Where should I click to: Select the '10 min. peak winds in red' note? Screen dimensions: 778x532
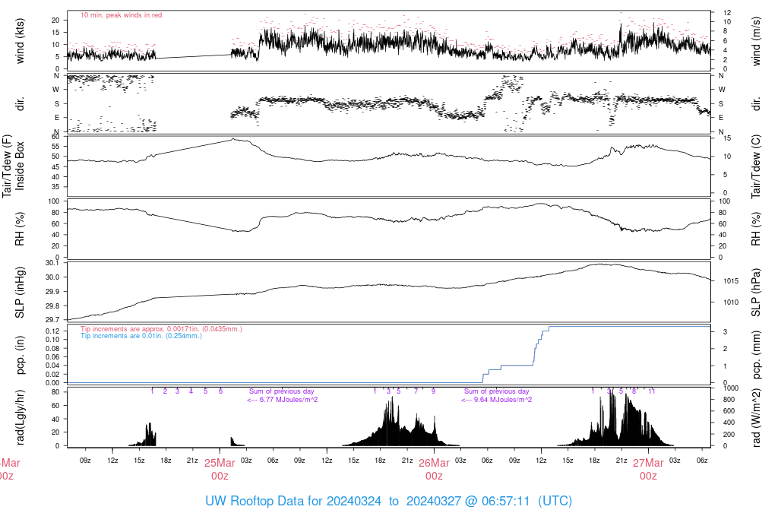121,15
